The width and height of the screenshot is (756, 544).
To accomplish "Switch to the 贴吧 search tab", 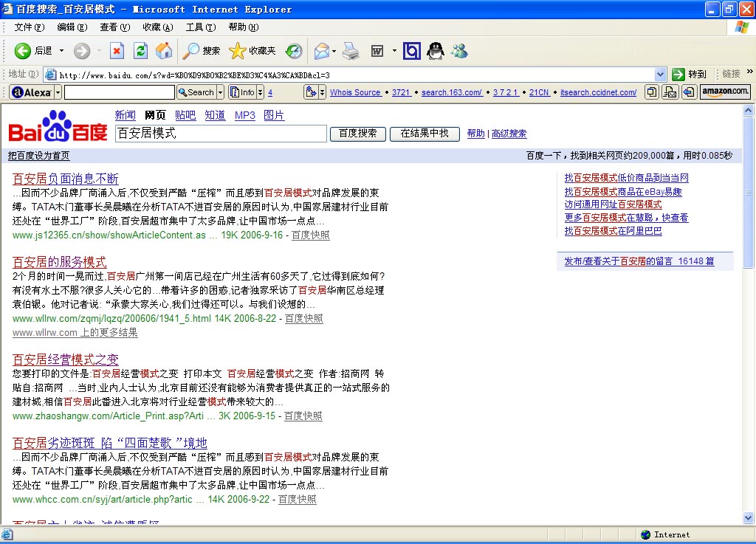I will (185, 115).
